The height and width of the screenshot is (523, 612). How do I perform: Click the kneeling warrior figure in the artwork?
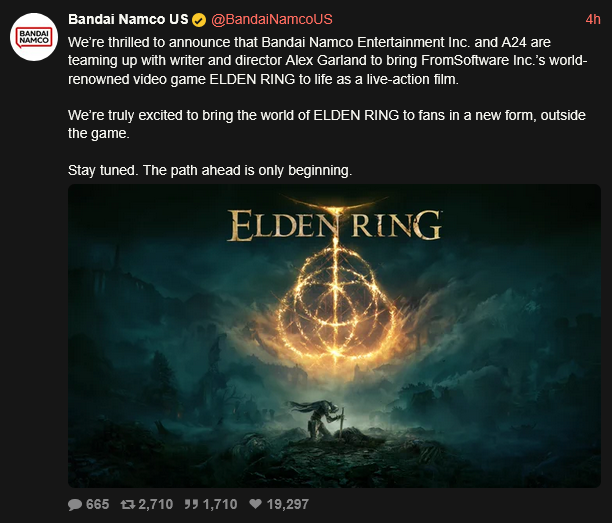(320, 419)
